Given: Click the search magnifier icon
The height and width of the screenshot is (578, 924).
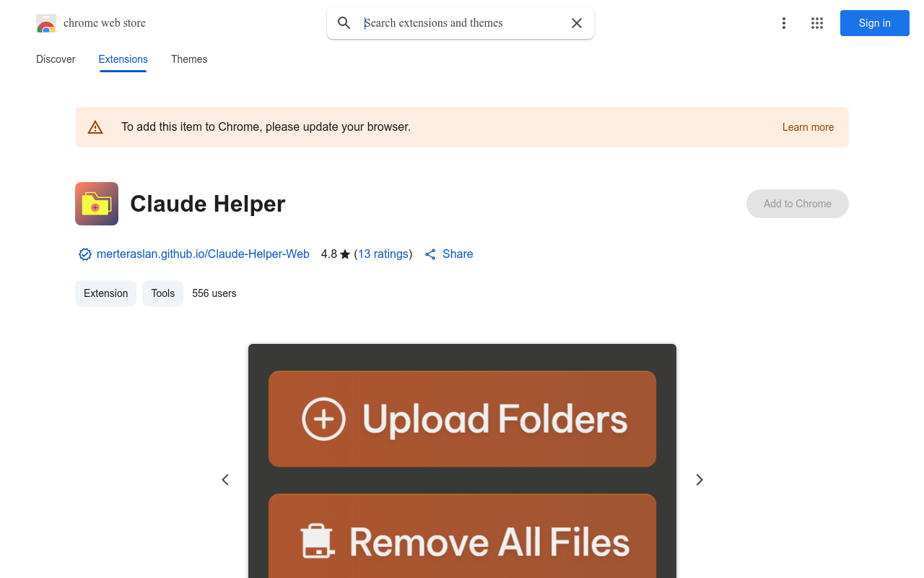Looking at the screenshot, I should coord(344,23).
